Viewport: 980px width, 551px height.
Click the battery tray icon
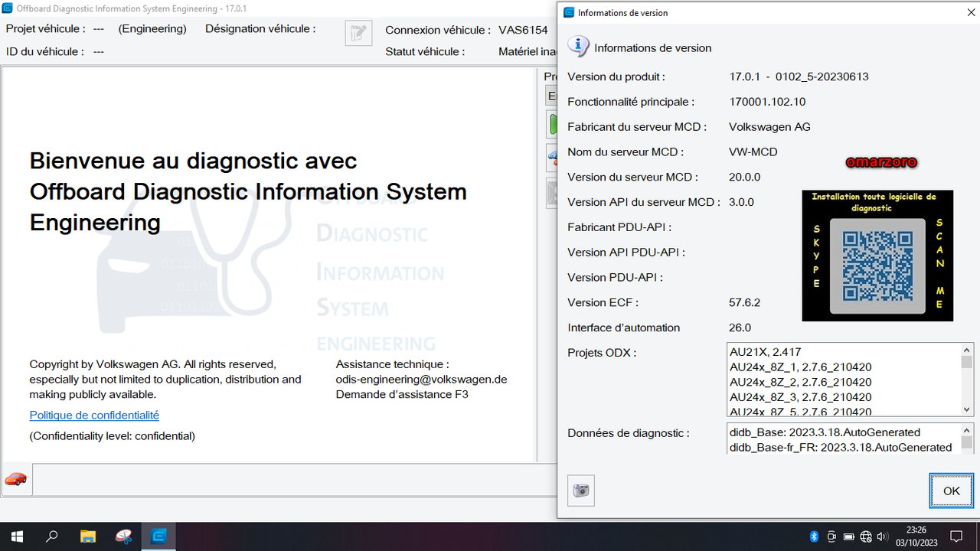849,536
